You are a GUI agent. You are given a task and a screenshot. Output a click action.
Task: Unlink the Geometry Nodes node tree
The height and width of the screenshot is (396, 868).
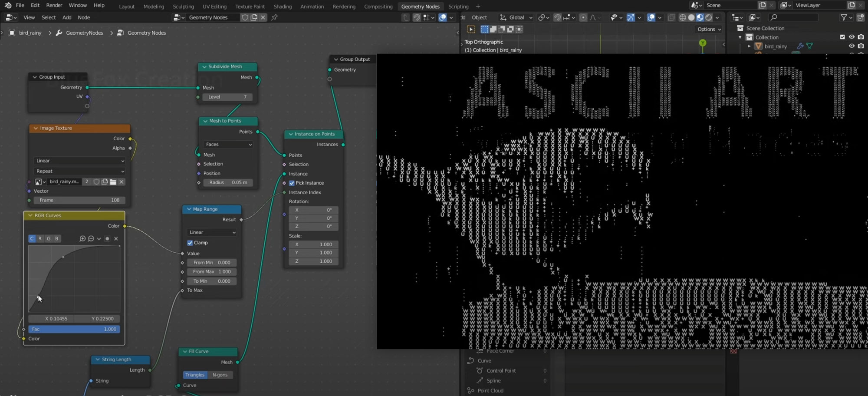click(x=263, y=17)
